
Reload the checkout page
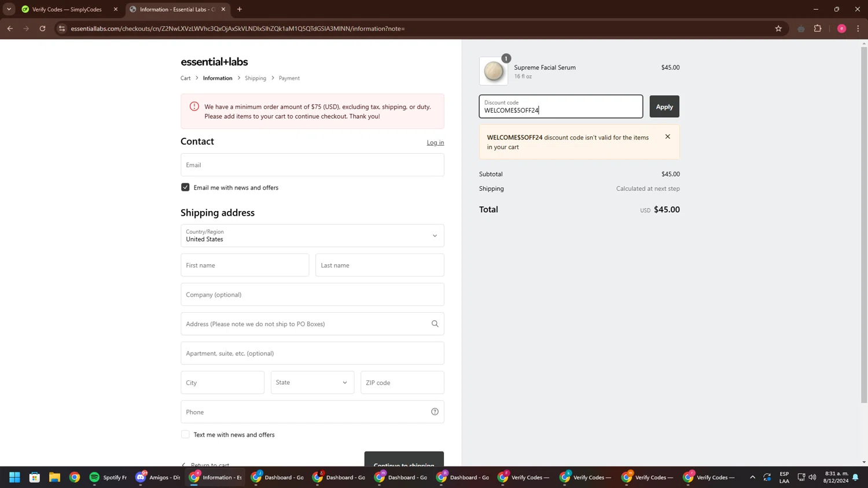42,28
